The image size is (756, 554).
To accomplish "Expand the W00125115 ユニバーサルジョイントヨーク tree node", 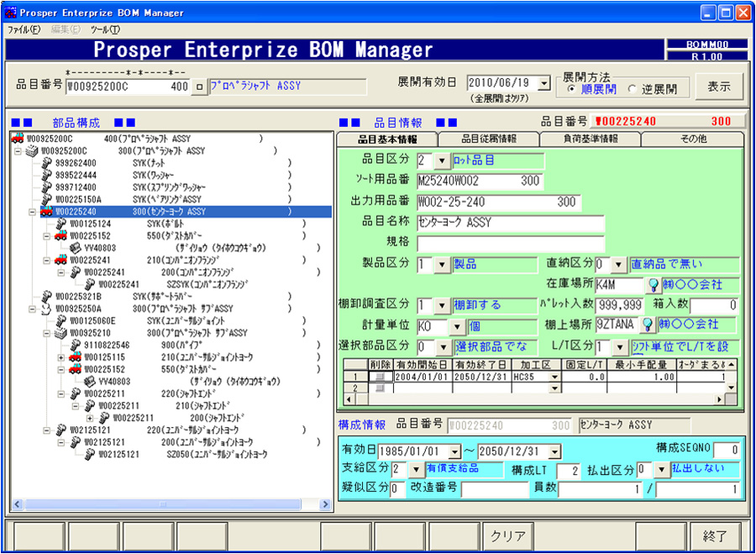I will coord(61,357).
